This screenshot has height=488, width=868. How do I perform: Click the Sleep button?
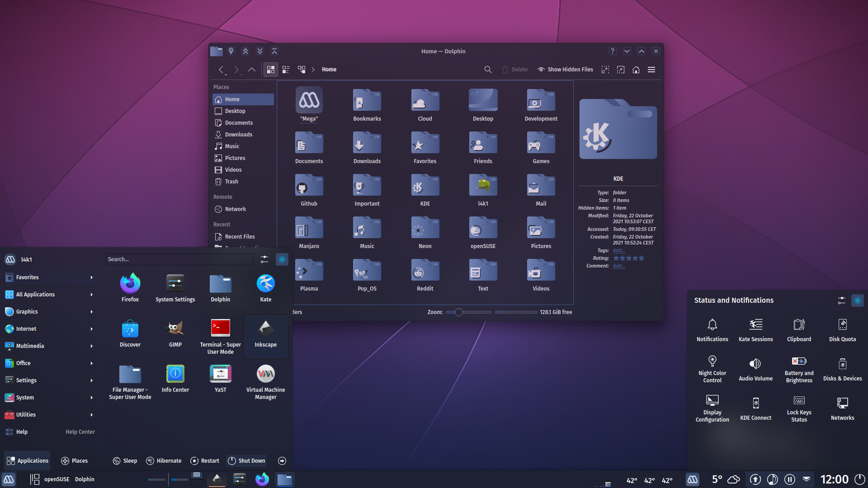click(x=125, y=461)
